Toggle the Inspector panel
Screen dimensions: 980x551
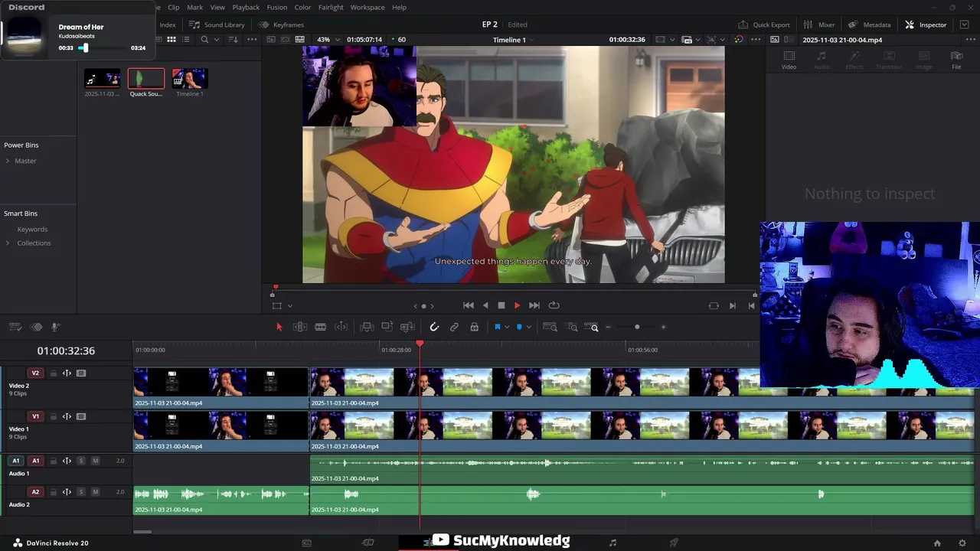click(x=926, y=24)
